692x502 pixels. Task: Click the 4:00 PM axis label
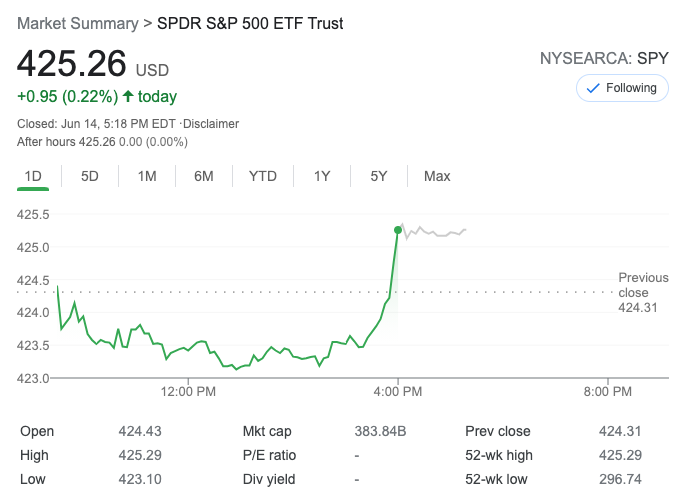click(x=399, y=392)
